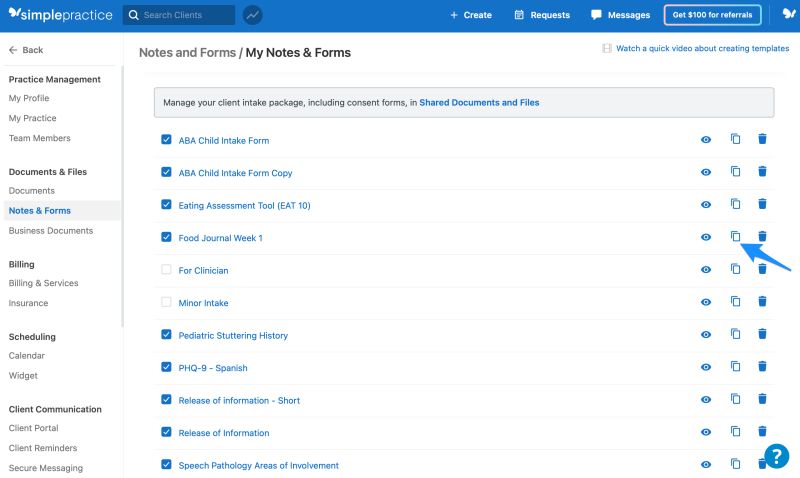This screenshot has height=478, width=800.
Task: Duplicate the For Clinician form
Action: coord(735,269)
